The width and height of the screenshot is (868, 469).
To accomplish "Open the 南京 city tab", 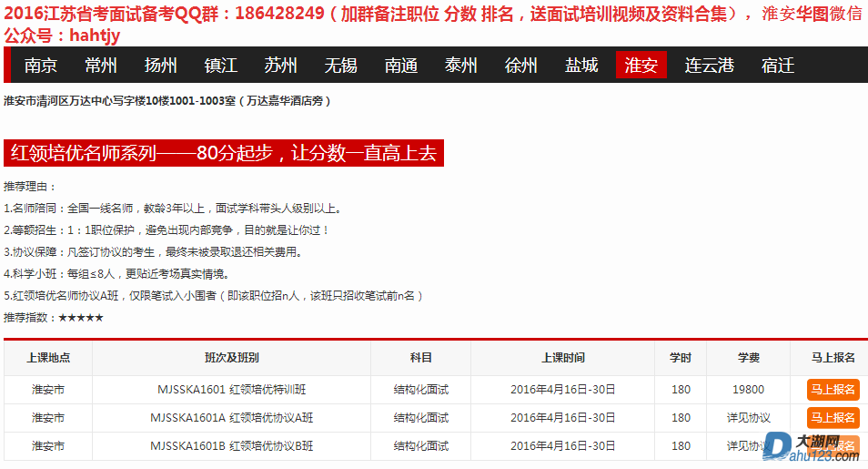I will (x=40, y=66).
